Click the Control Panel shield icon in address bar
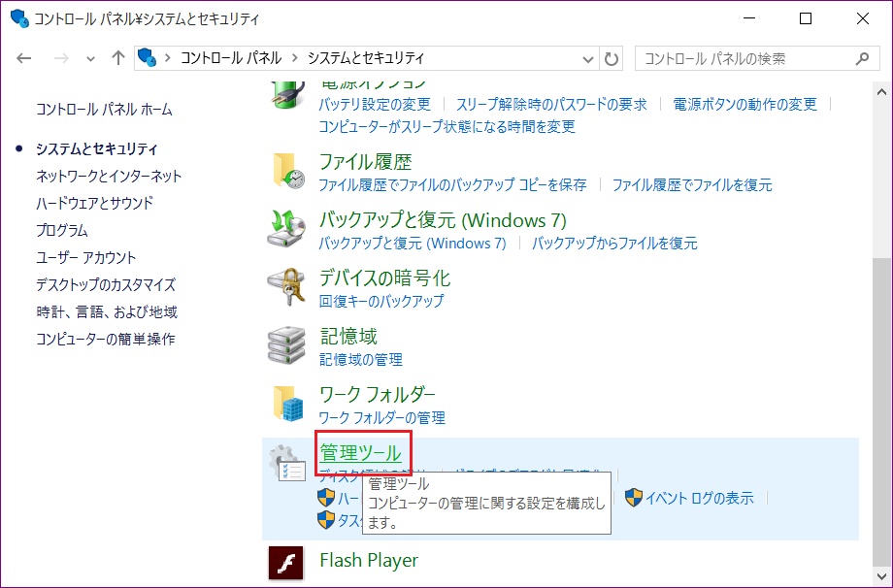 [148, 58]
